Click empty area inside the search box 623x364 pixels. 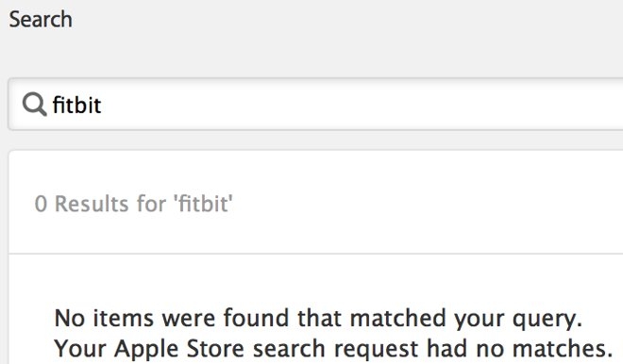(x=358, y=105)
